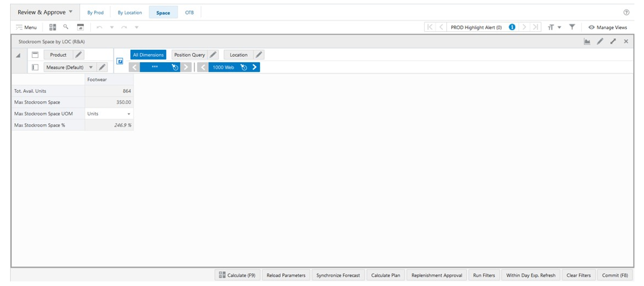Click the Product dimension button
This screenshot has height=286, width=644.
tap(58, 55)
